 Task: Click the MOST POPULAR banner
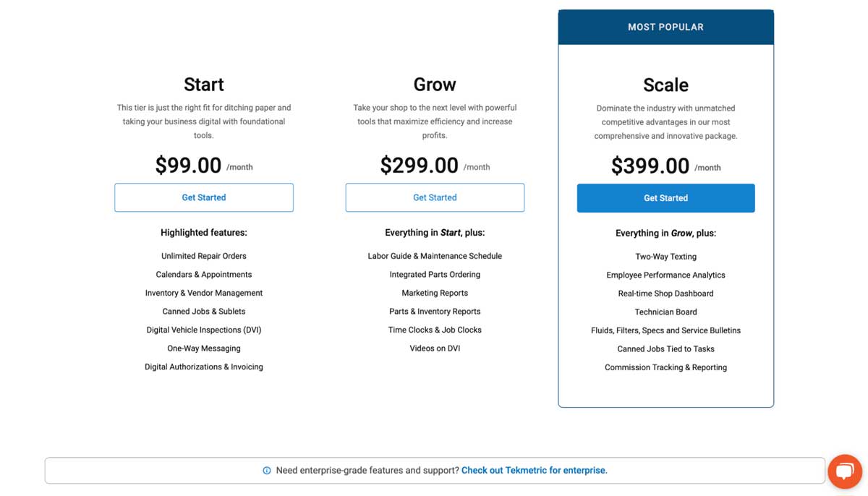tap(665, 26)
